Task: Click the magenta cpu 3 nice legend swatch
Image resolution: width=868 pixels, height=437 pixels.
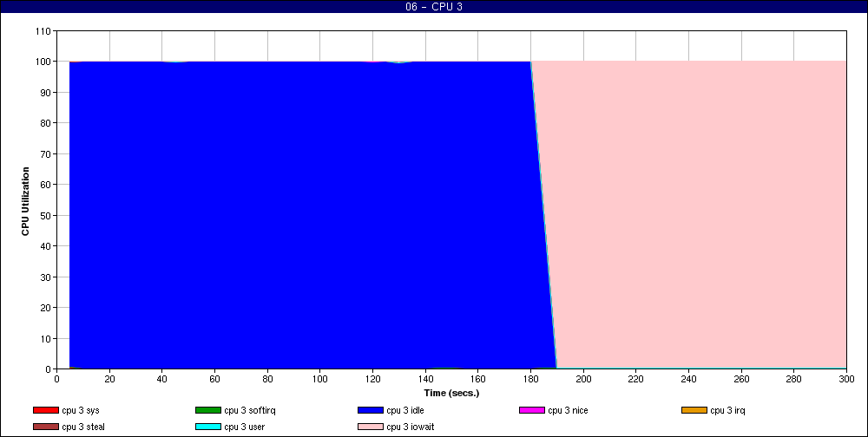Action: tap(532, 410)
